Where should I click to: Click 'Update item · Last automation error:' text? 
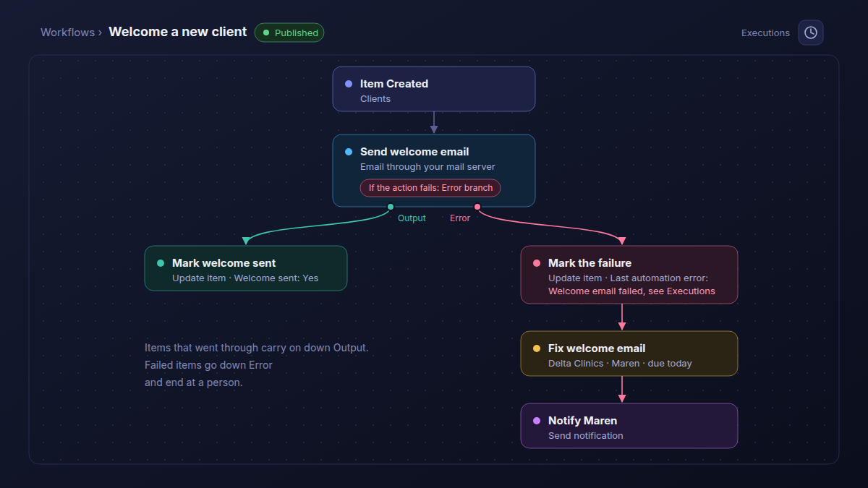628,278
